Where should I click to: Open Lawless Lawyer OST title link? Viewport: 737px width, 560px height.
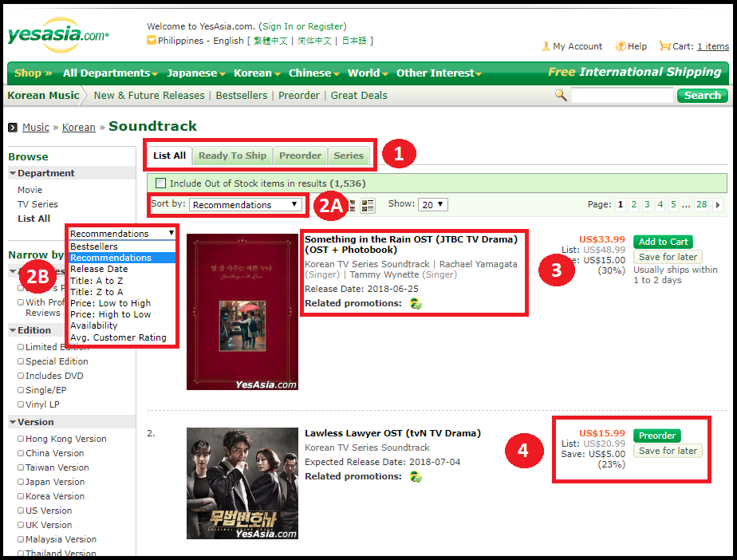pos(392,433)
